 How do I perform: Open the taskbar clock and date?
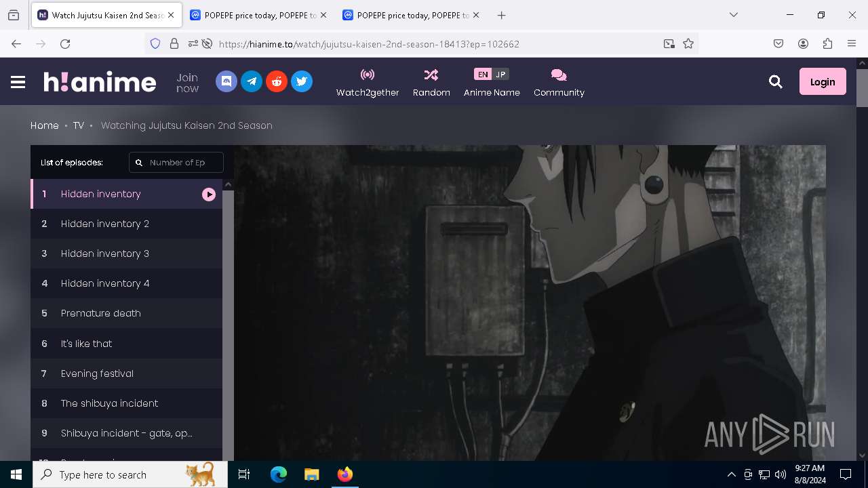810,474
